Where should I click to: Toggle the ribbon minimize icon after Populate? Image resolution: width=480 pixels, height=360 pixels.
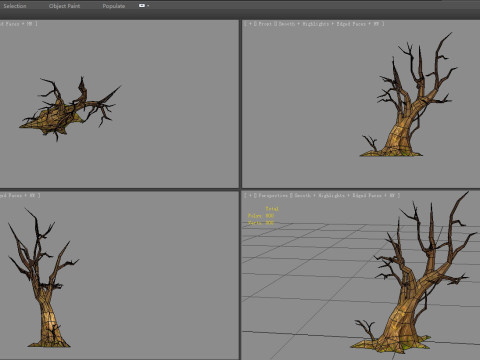click(x=142, y=6)
